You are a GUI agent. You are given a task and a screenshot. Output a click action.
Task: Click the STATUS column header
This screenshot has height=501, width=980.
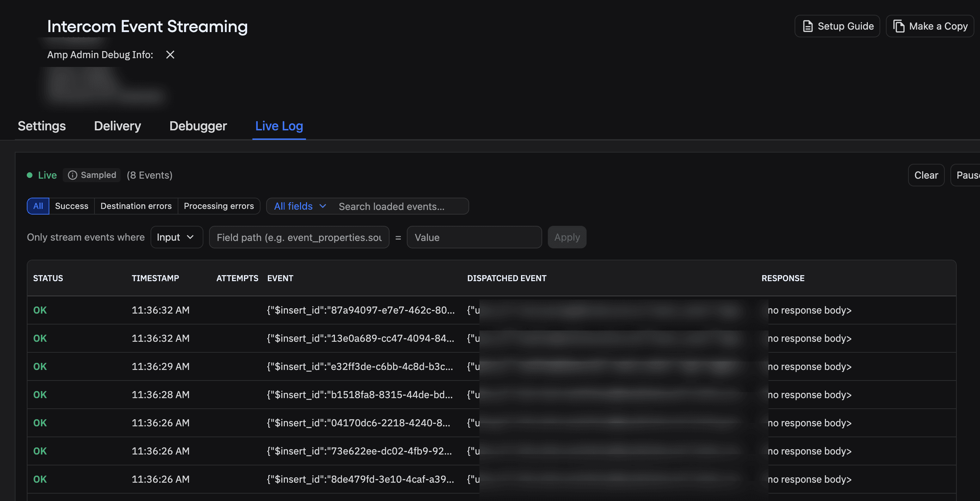[x=48, y=278]
